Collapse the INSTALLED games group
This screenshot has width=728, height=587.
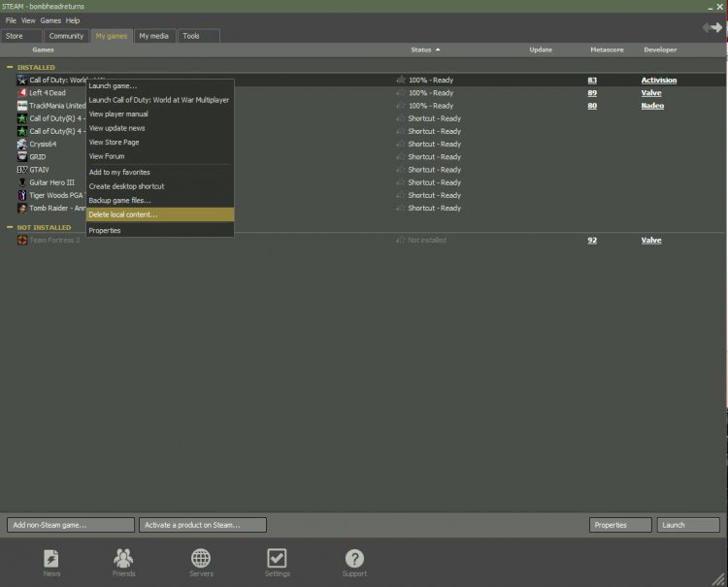pyautogui.click(x=10, y=67)
